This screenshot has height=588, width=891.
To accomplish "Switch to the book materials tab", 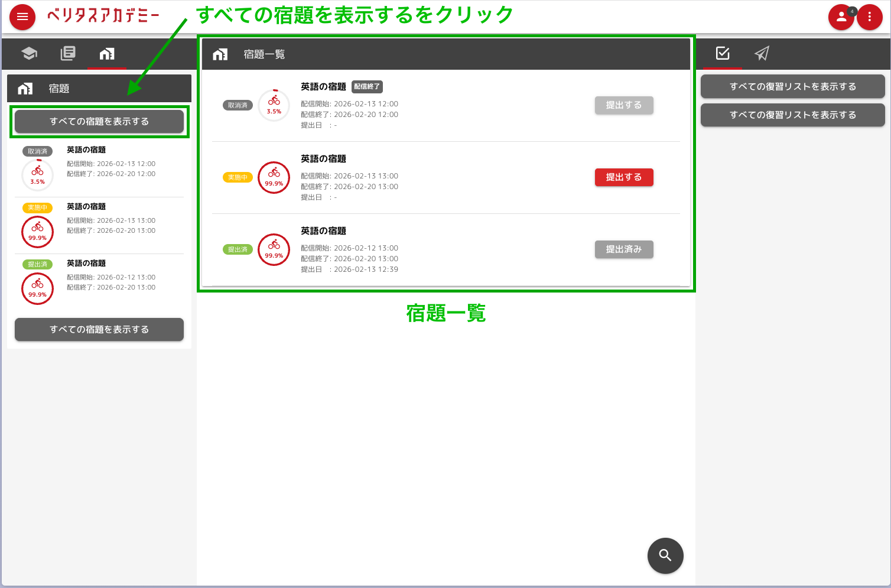I will tap(67, 54).
